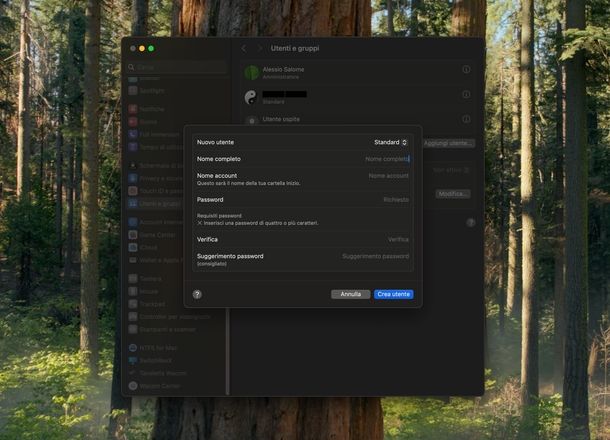Viewport: 610px width, 440px height.
Task: Open the login options dropdown above Modifica
Action: point(451,170)
